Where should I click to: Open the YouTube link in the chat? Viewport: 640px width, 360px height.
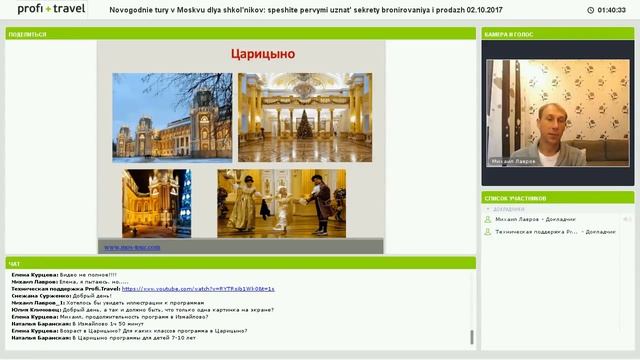tap(198, 289)
